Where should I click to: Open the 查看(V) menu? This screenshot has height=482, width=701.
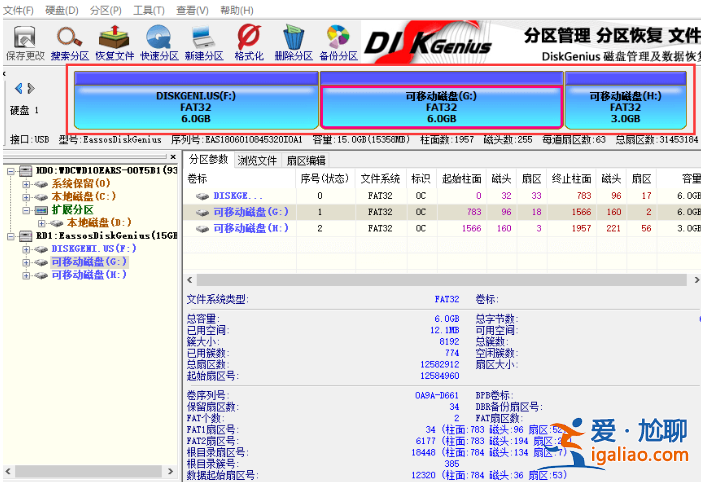pos(192,10)
